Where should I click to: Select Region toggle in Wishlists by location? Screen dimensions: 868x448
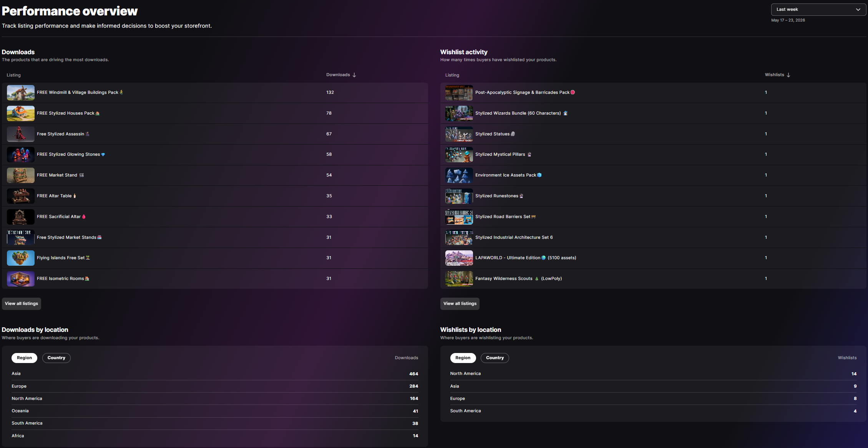coord(463,358)
